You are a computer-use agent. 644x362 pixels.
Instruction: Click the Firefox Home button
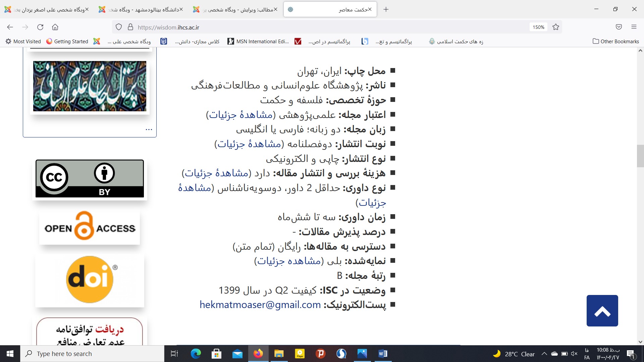55,27
